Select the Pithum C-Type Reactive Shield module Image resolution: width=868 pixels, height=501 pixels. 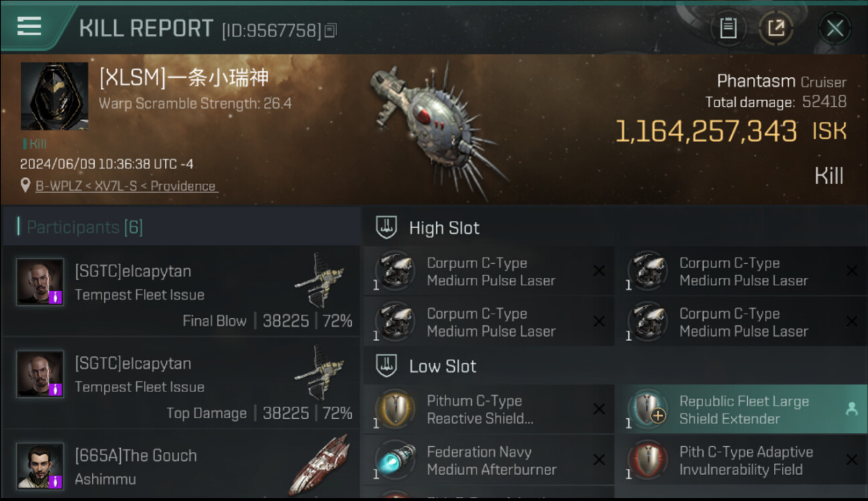(x=489, y=409)
